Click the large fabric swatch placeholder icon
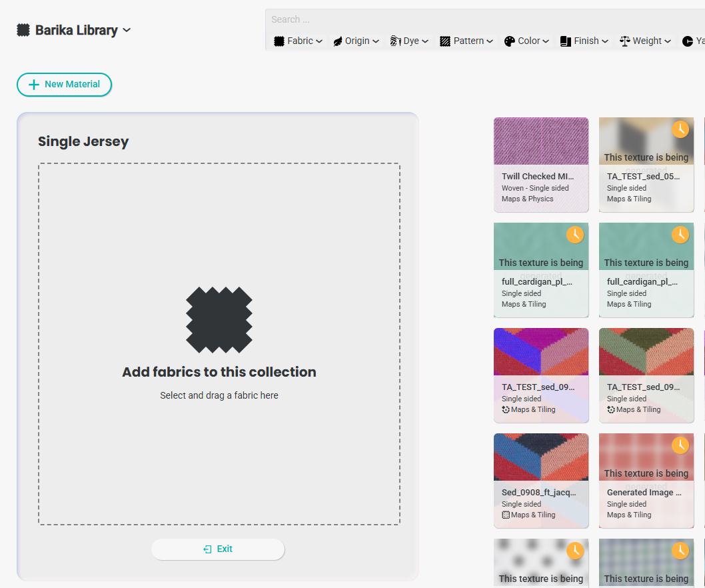Viewport: 705px width, 588px height. (x=219, y=320)
